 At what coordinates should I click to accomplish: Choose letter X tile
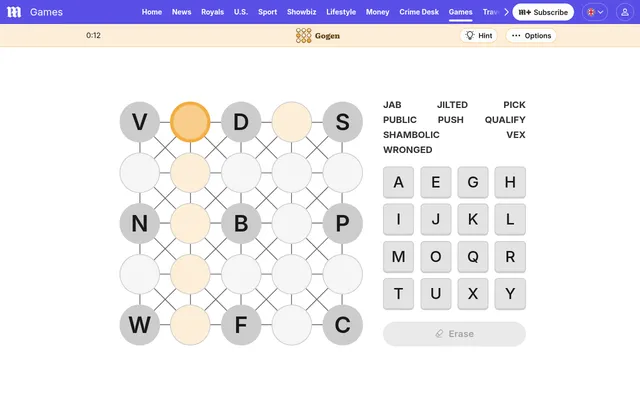click(x=473, y=294)
